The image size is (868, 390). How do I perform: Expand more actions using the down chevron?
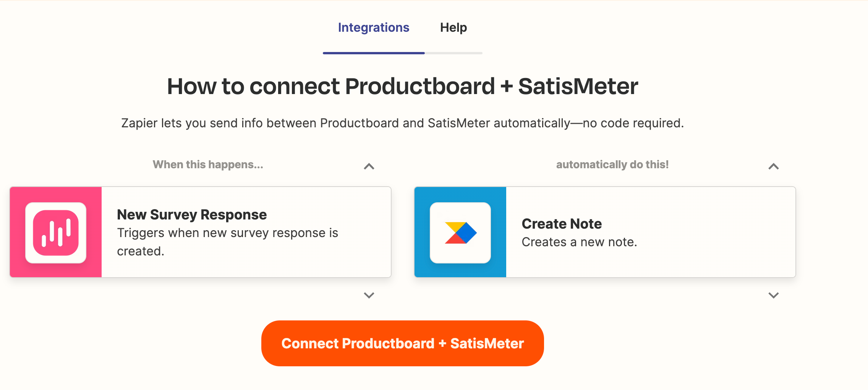[774, 295]
